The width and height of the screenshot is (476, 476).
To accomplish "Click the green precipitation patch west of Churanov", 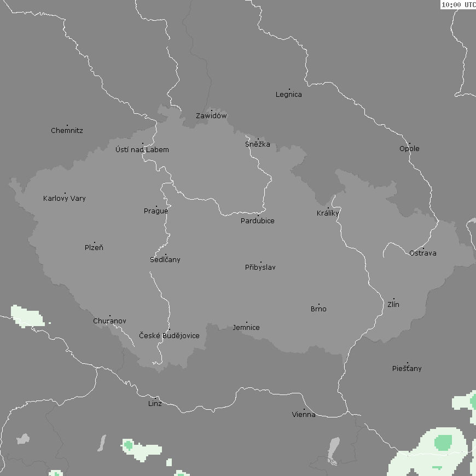I will 27,316.
